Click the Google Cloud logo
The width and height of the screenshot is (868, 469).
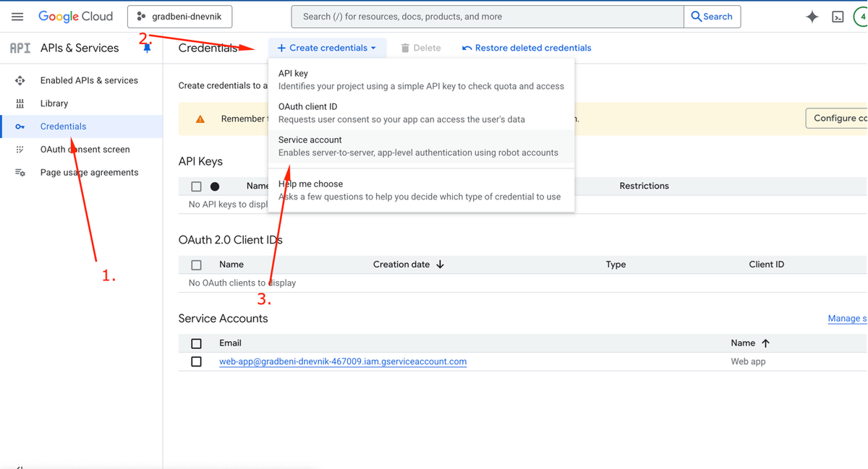click(x=75, y=17)
